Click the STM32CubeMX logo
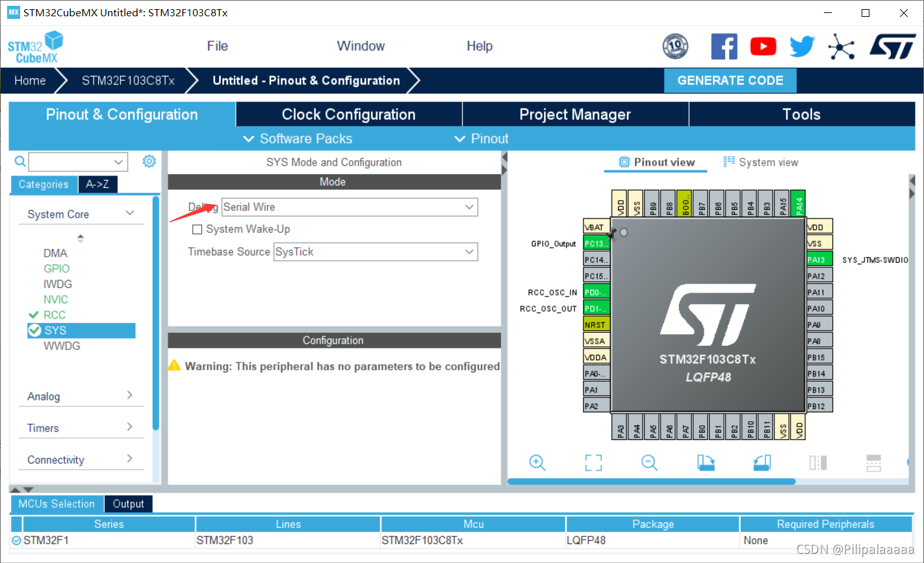The width and height of the screenshot is (924, 563). [36, 47]
